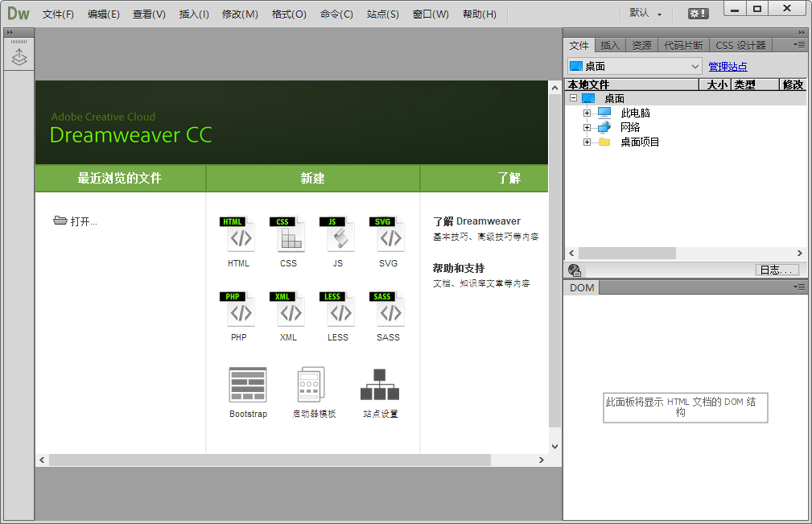Switch to the 代码片断 panel tab

[x=683, y=46]
